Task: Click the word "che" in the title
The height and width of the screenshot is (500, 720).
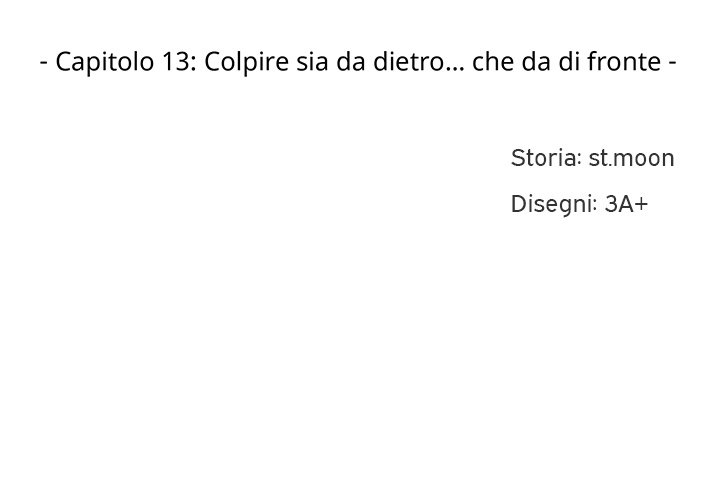Action: pyautogui.click(x=491, y=63)
